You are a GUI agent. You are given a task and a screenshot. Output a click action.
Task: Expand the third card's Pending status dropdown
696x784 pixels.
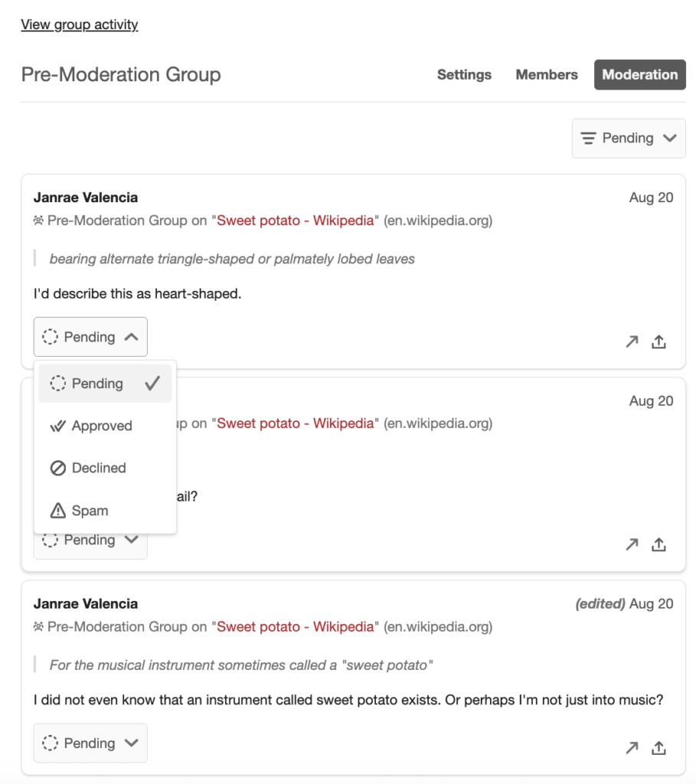click(x=90, y=743)
